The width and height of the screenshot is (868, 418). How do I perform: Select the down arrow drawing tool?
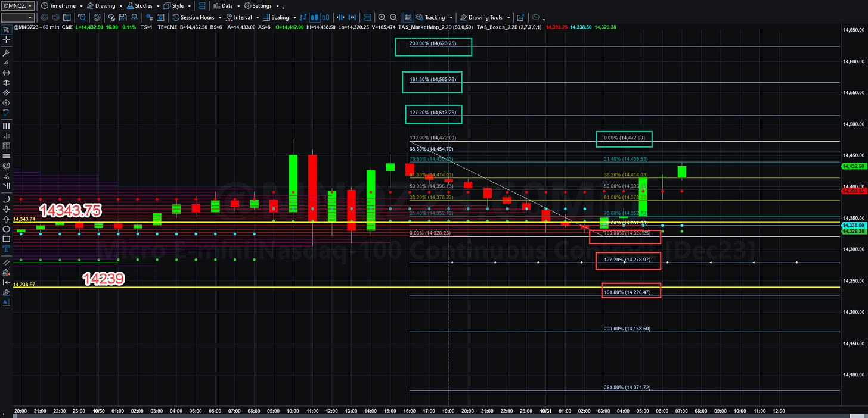coord(7,210)
